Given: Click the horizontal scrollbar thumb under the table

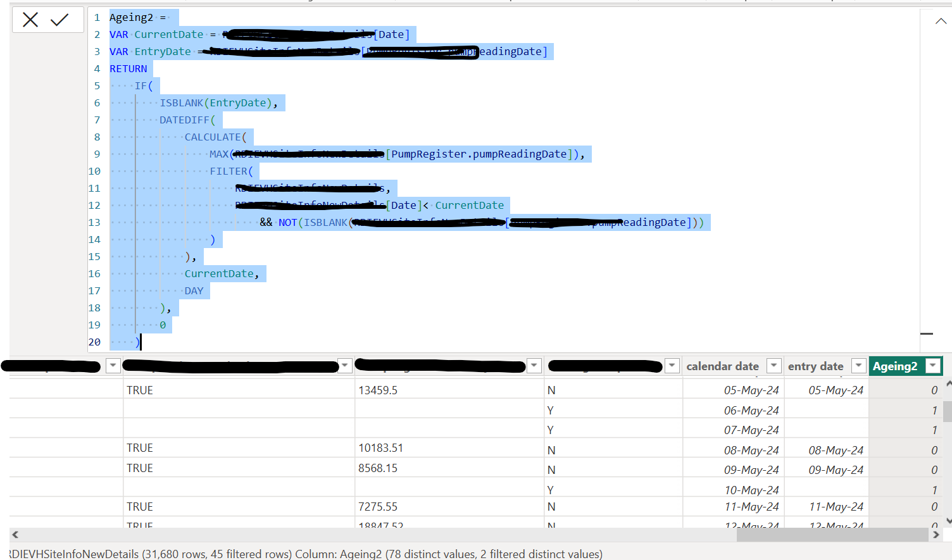Looking at the screenshot, I should tap(832, 535).
